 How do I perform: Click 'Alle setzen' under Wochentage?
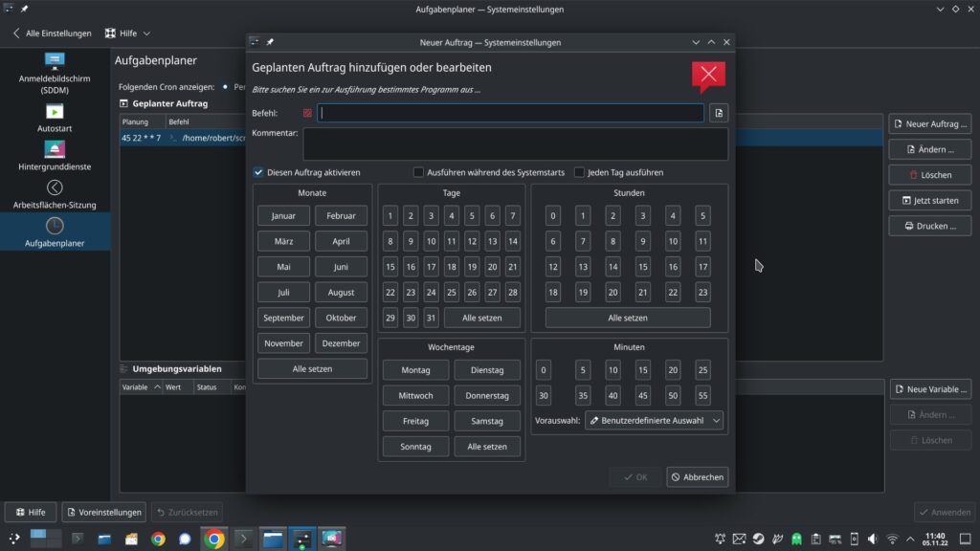(x=487, y=447)
